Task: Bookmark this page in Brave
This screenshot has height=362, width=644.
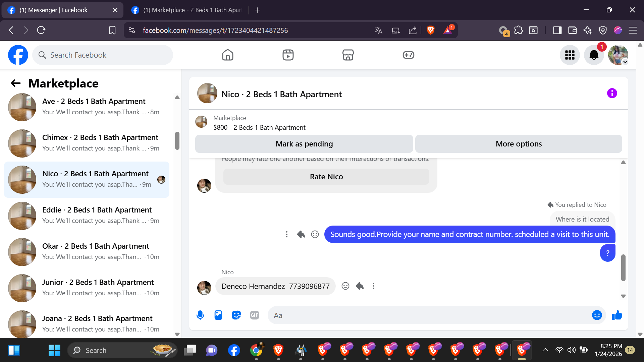Action: [112, 30]
